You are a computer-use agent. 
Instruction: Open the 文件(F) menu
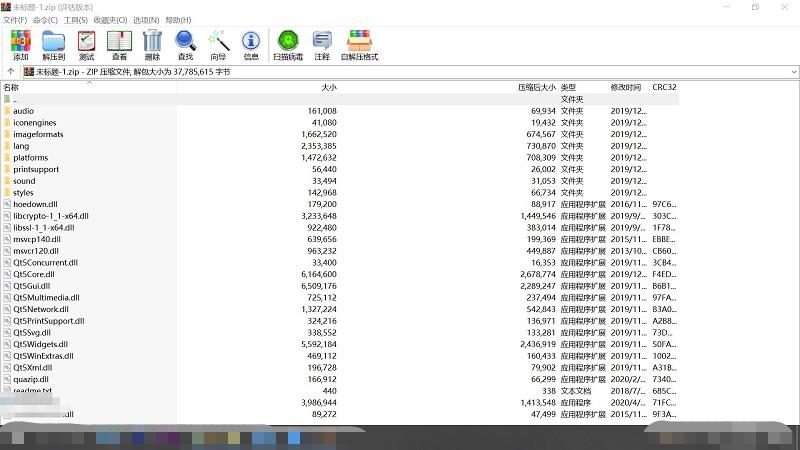(14, 20)
